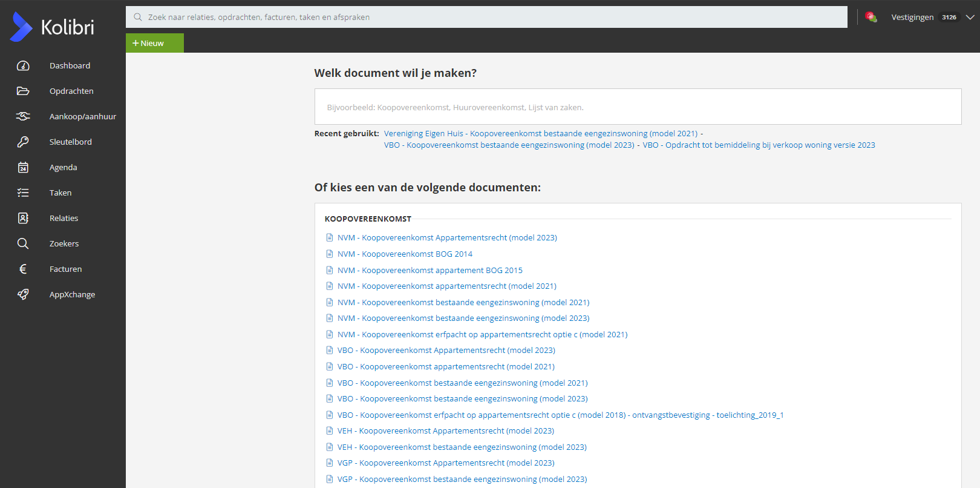Open Dashboard gauge icon in sidebar
The width and height of the screenshot is (980, 488).
point(23,65)
